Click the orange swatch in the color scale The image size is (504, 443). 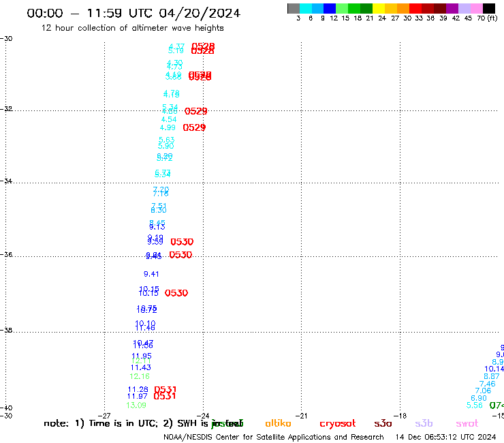click(x=403, y=8)
